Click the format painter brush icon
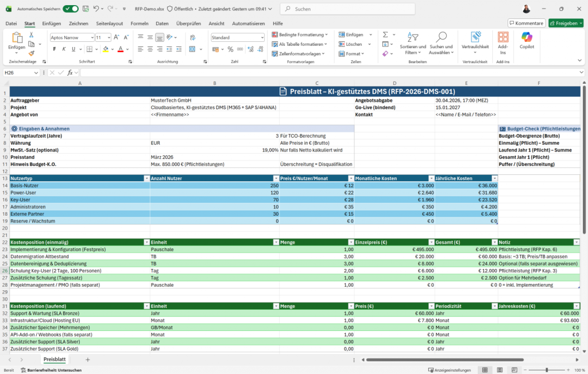Viewport: 588px width, 374px height. (x=31, y=52)
